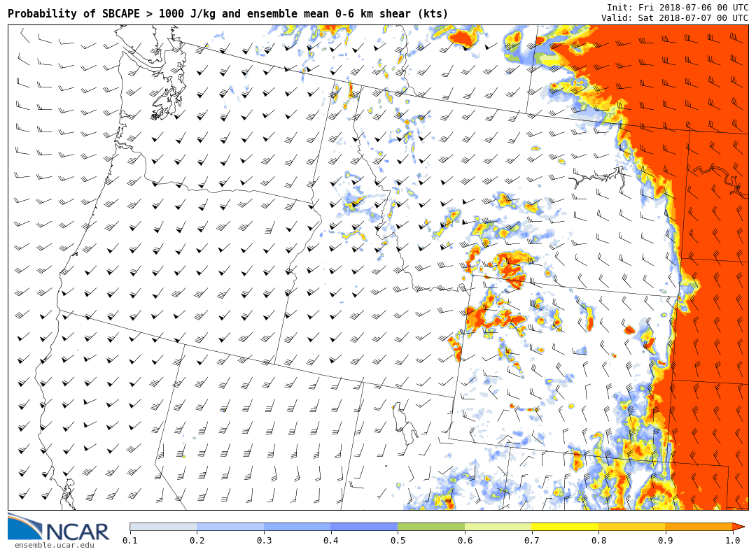Click the colorbar label 0.9
This screenshot has height=554, width=756.
(x=666, y=541)
